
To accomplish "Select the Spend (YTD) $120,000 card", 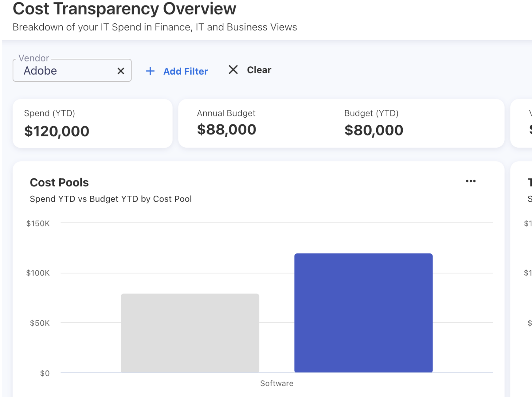I will pyautogui.click(x=92, y=123).
